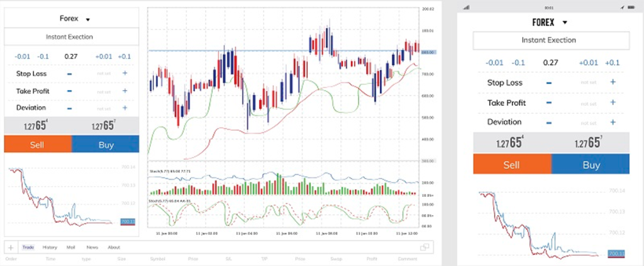Click Stop Loss 'not set' field, desktop panel
This screenshot has width=644, height=266.
104,74
